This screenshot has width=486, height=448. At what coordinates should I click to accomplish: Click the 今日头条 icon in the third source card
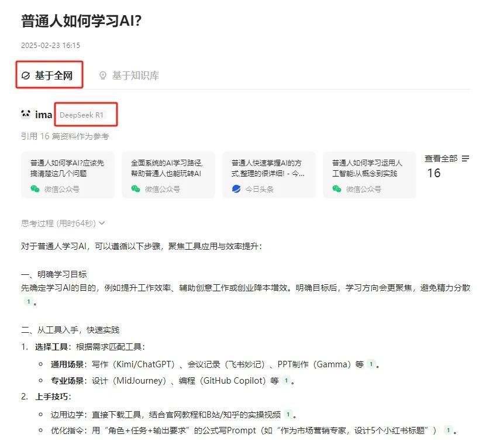[x=236, y=189]
